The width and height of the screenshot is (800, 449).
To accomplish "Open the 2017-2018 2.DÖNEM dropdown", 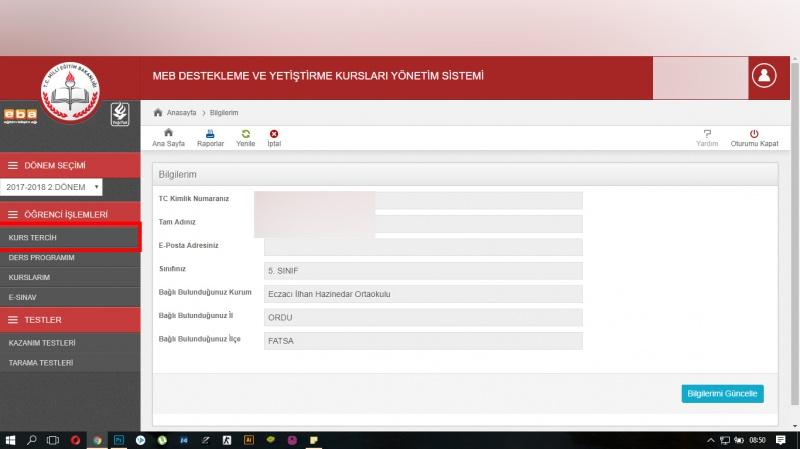I will click(x=52, y=187).
